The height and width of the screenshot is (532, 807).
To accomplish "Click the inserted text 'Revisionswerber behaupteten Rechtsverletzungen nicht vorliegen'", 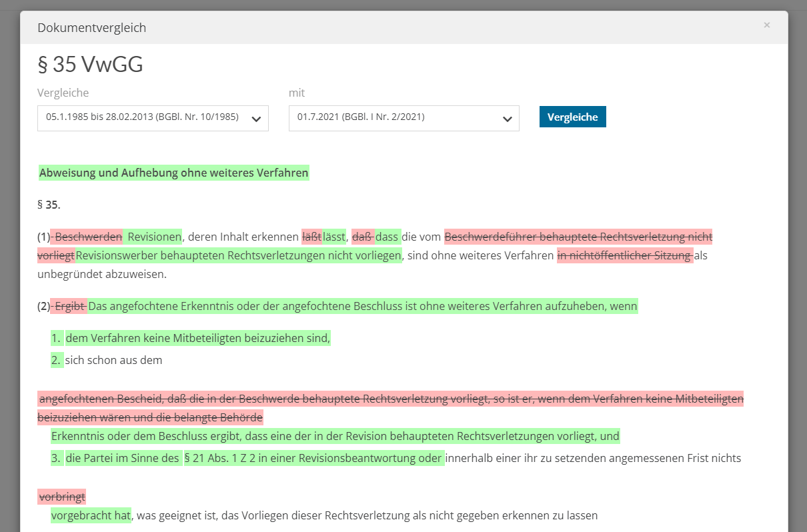I will 239,255.
